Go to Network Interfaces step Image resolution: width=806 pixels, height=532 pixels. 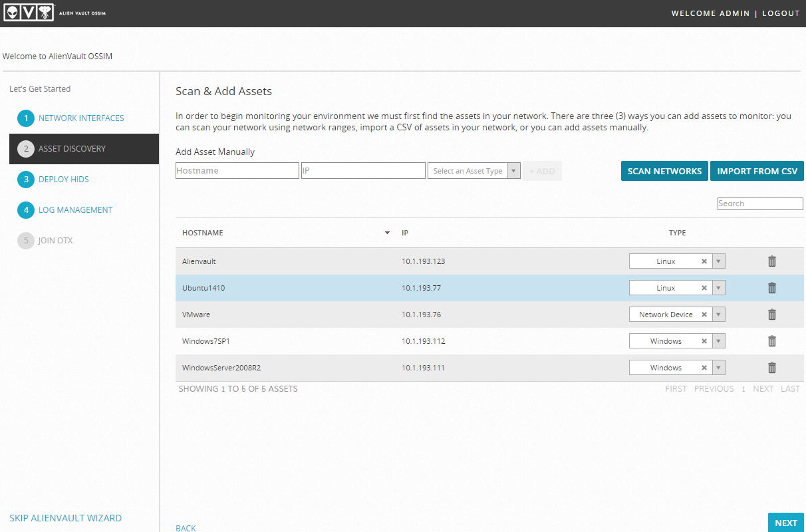(81, 118)
